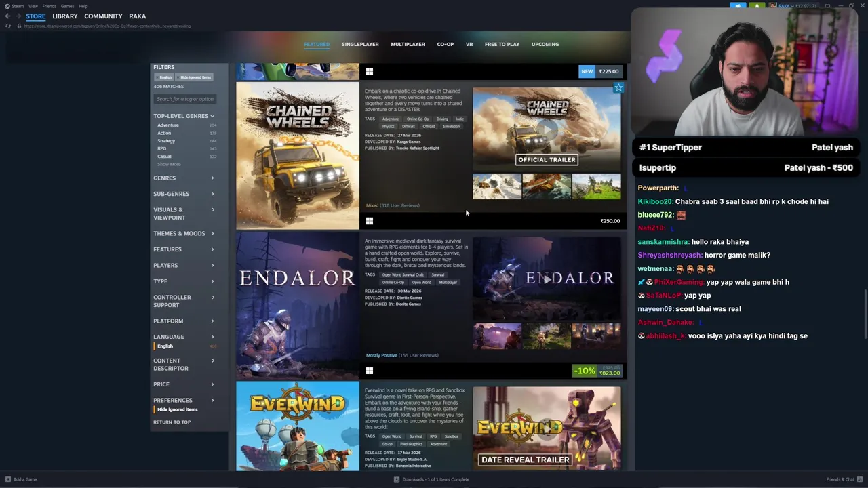The width and height of the screenshot is (868, 488).
Task: Expand the Genres filter section
Action: pos(184,178)
